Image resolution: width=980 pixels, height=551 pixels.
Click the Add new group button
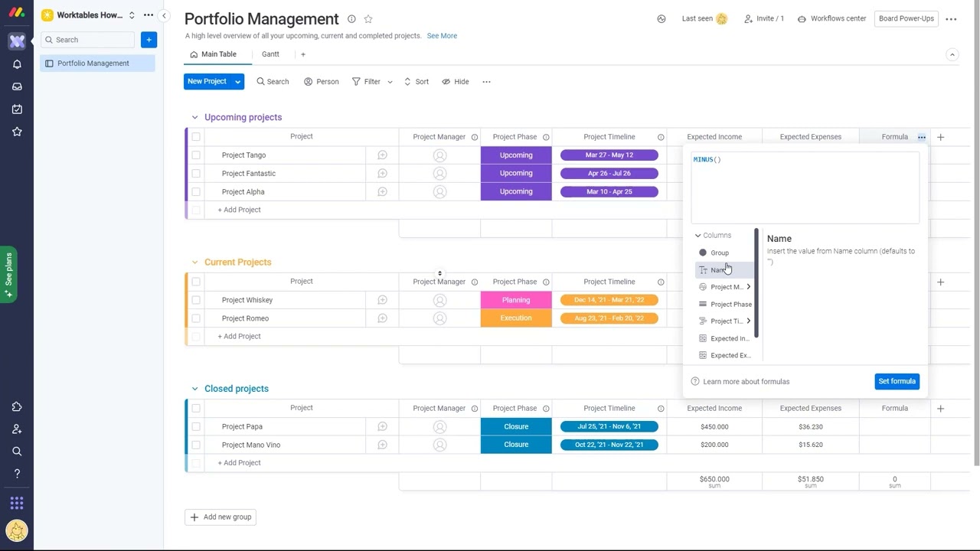(220, 517)
